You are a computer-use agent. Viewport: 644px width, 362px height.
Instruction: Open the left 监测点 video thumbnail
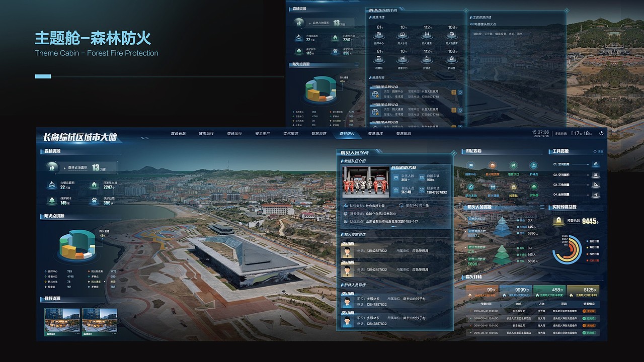coord(62,322)
